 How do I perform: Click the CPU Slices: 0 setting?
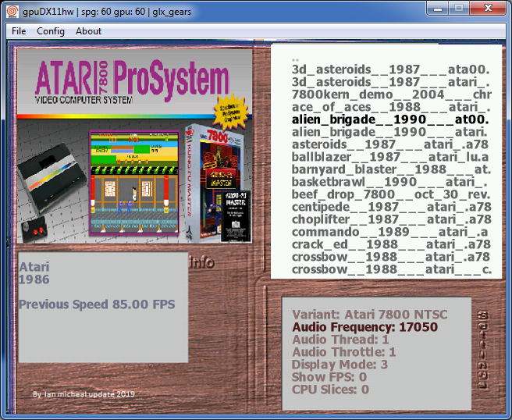[x=330, y=390]
